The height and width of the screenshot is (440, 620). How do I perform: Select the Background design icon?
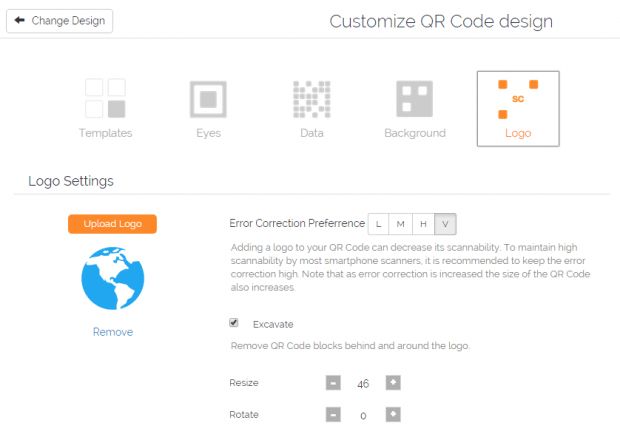click(x=415, y=98)
